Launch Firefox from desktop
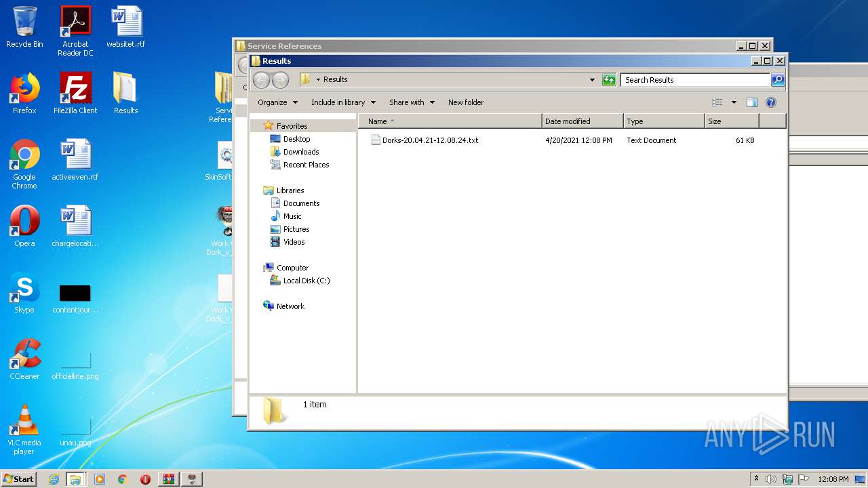Image resolution: width=868 pixels, height=488 pixels. point(24,94)
